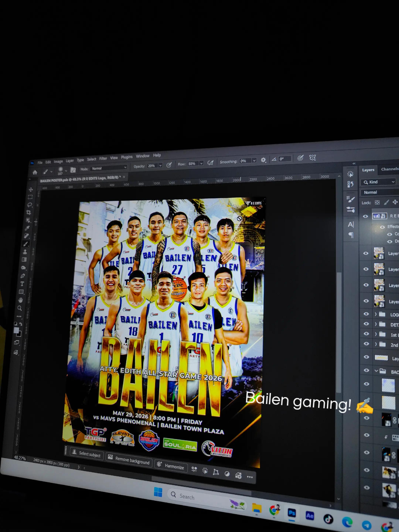Select the Hand tool
This screenshot has width=399, height=532.
tap(21, 300)
